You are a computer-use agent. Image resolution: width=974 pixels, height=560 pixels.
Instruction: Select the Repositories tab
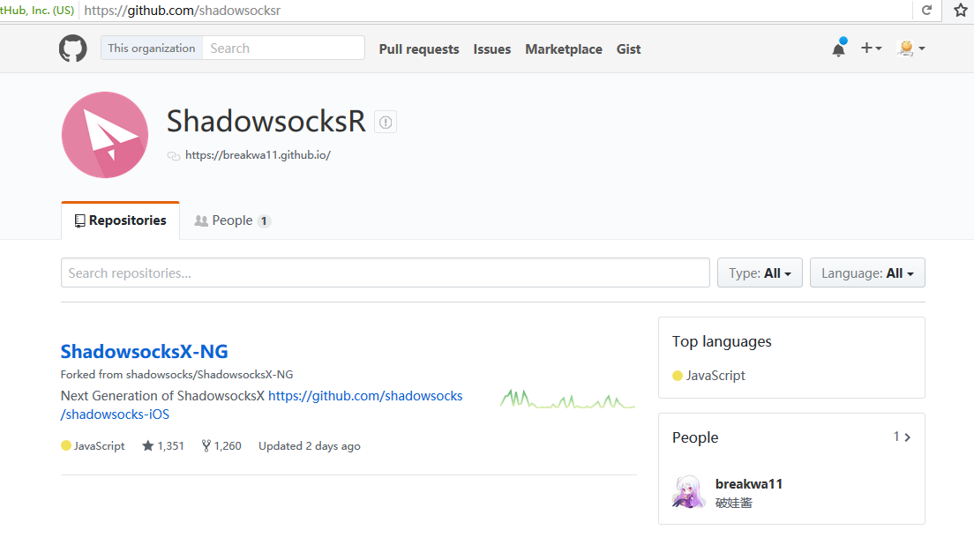[x=120, y=220]
